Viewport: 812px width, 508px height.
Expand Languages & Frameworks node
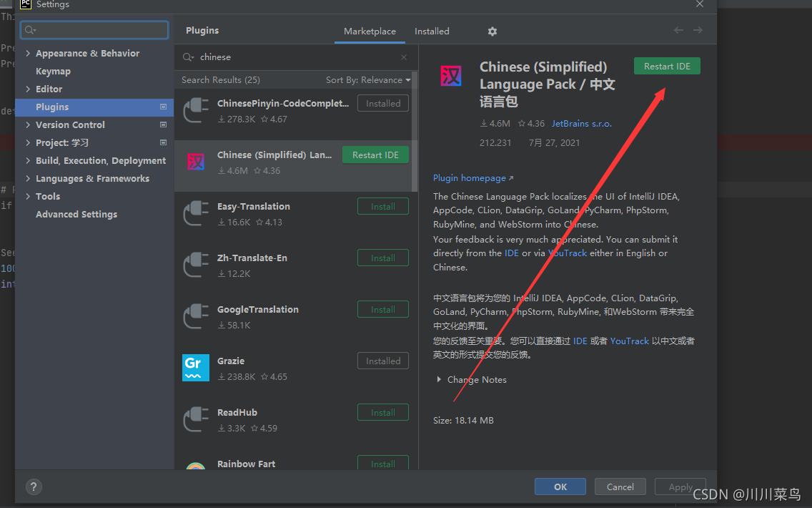point(28,178)
